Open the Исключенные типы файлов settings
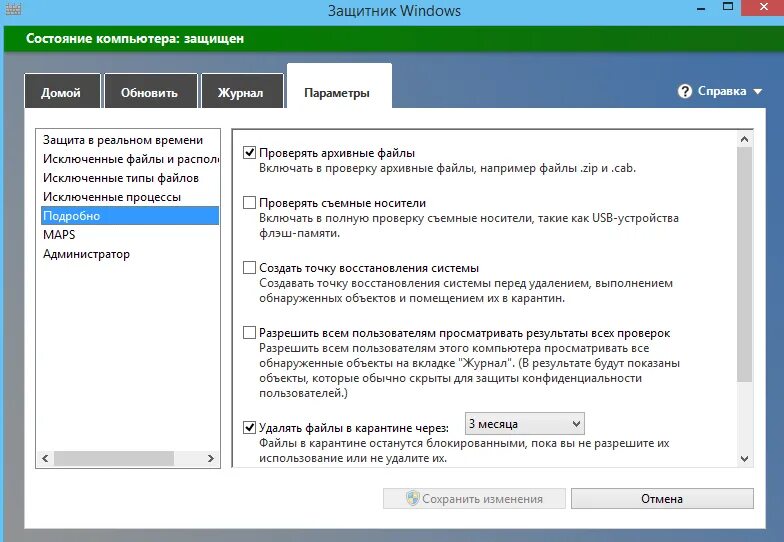 tap(130, 178)
